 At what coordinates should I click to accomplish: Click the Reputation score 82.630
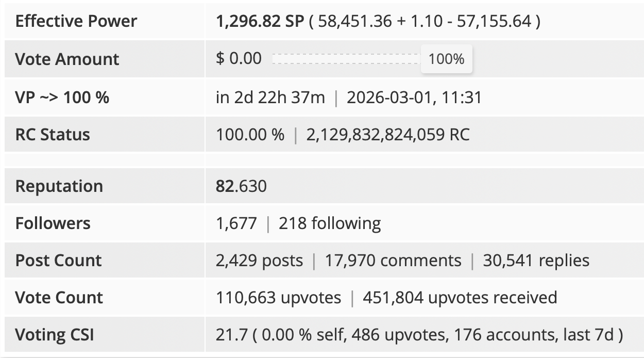[x=241, y=186]
